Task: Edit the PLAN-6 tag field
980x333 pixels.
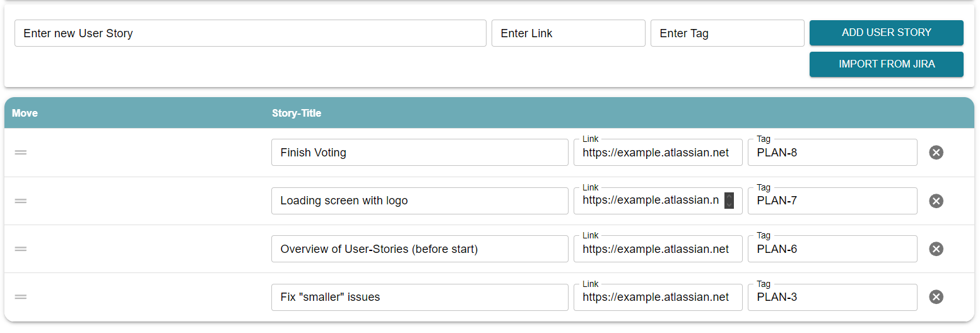Action: [832, 249]
